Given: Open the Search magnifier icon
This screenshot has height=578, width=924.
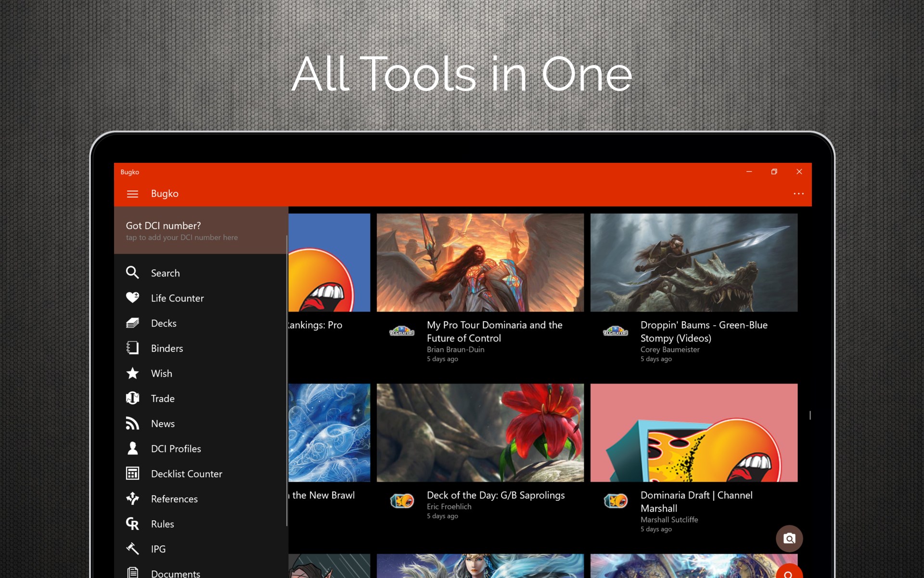Looking at the screenshot, I should (132, 273).
